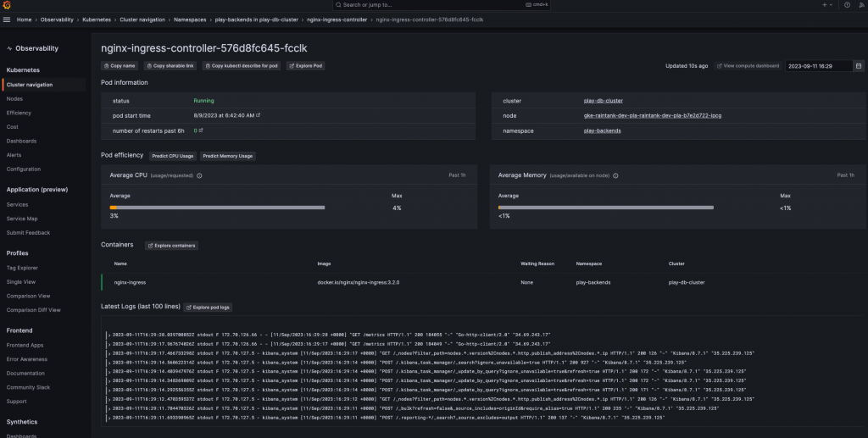868x438 pixels.
Task: Open the plus add-new dropdown
Action: (x=827, y=5)
